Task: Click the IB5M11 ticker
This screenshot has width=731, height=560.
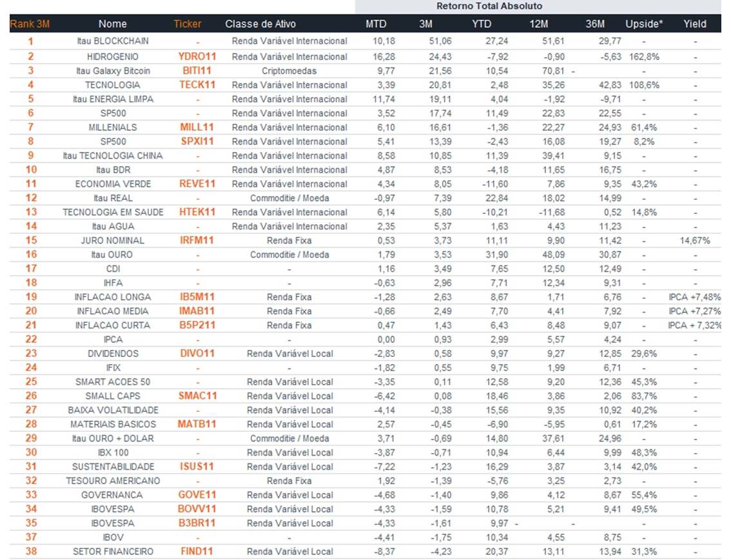Action: tap(197, 297)
